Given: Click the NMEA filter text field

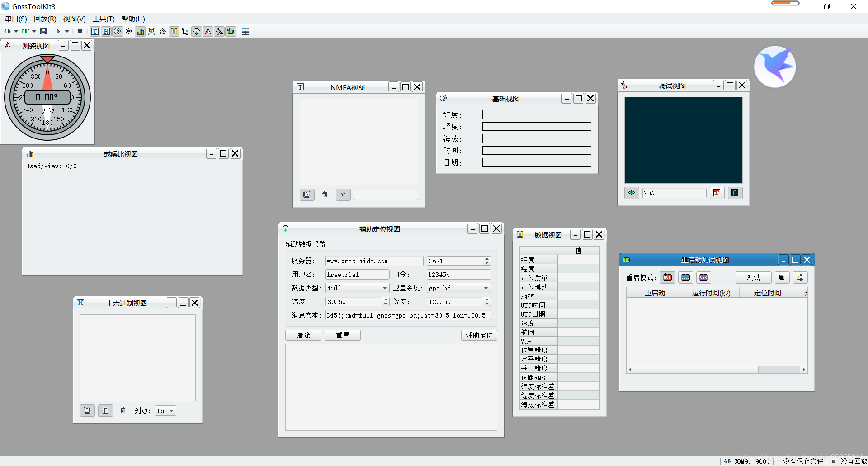Looking at the screenshot, I should click(386, 195).
